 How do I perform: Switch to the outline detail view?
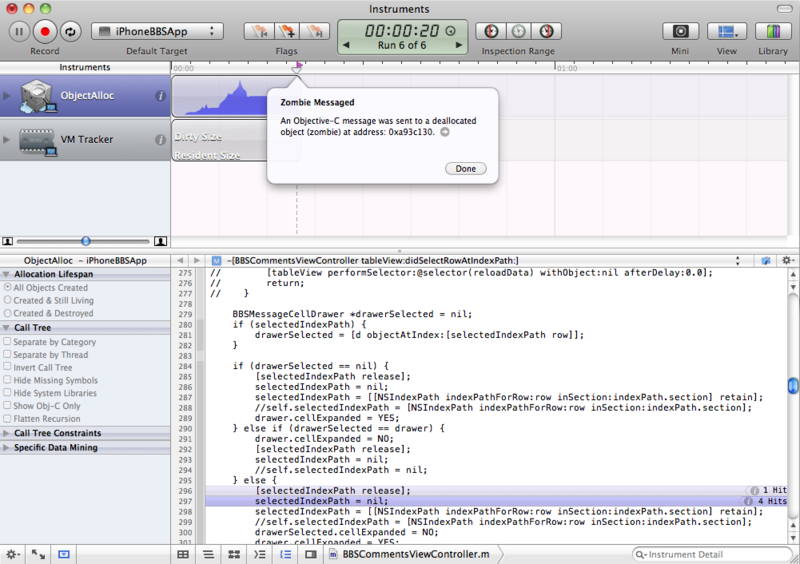234,554
